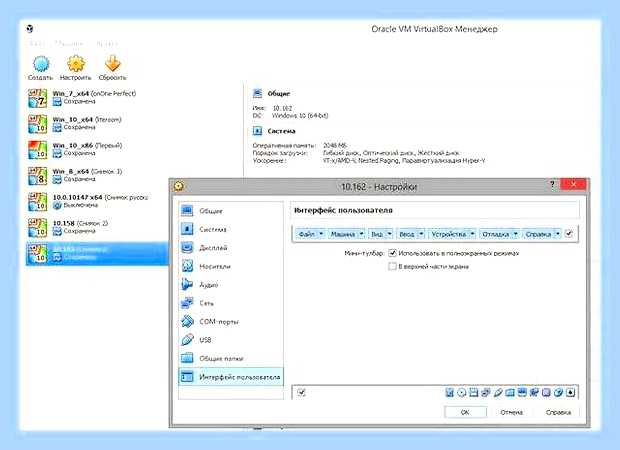The height and width of the screenshot is (450, 620).
Task: Enable В верхней части экрана checkbox
Action: point(392,267)
